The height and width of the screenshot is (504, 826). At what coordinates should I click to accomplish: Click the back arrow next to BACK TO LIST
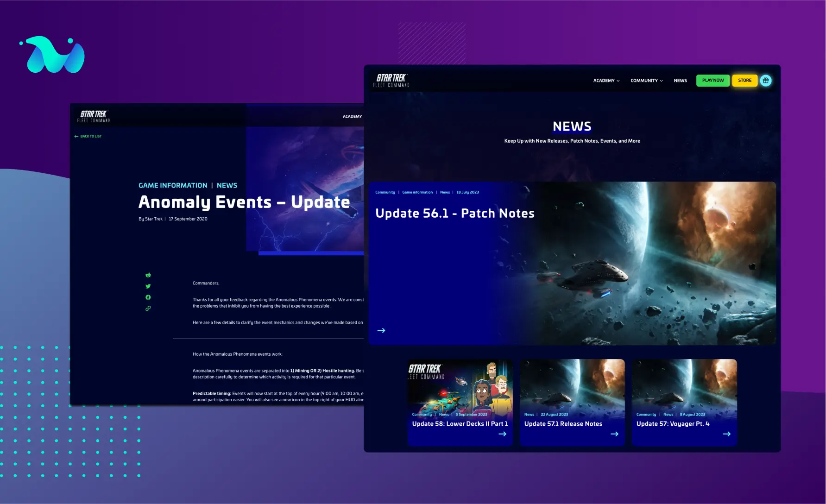click(76, 136)
